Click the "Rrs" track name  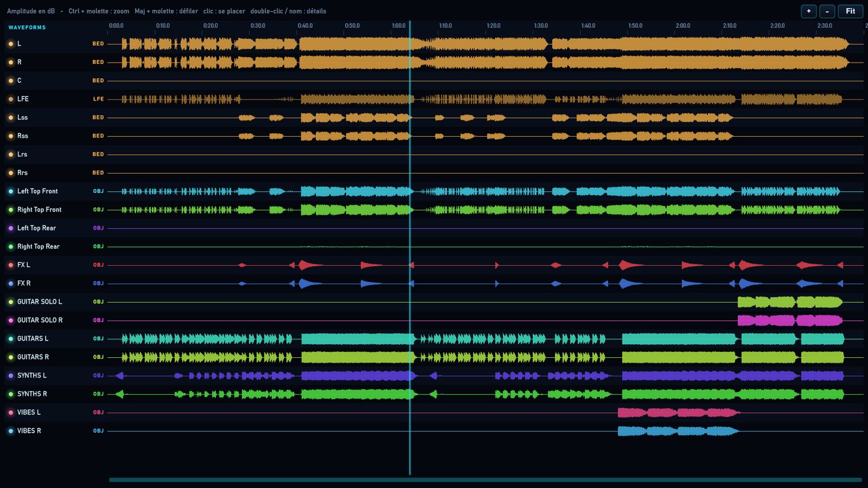(22, 173)
